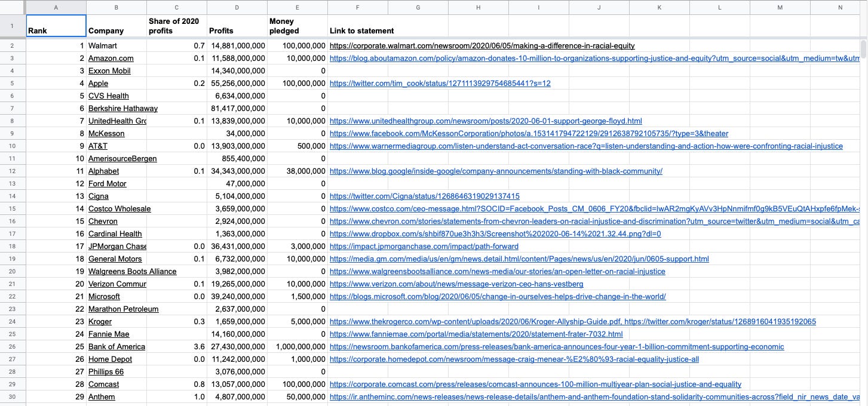
Task: Select Berkshire Hathaway profits 81,417,000,000
Action: 237,109
